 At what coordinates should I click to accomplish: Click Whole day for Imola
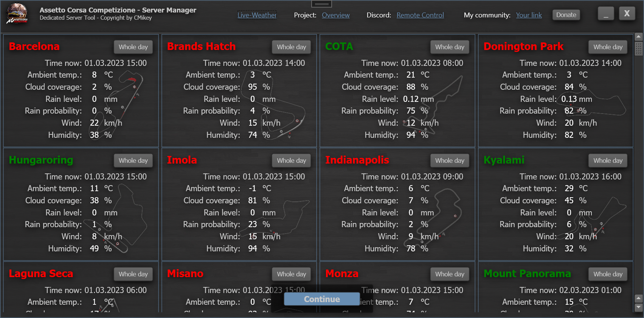(292, 161)
